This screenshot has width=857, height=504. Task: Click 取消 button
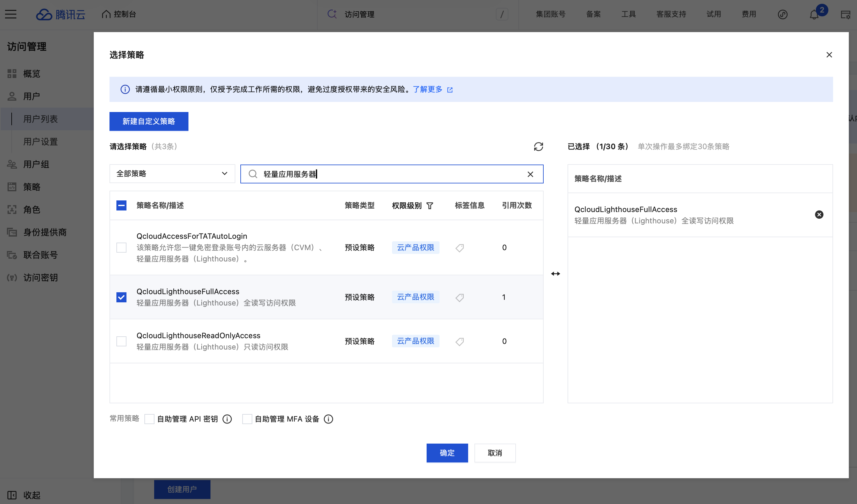(x=495, y=453)
